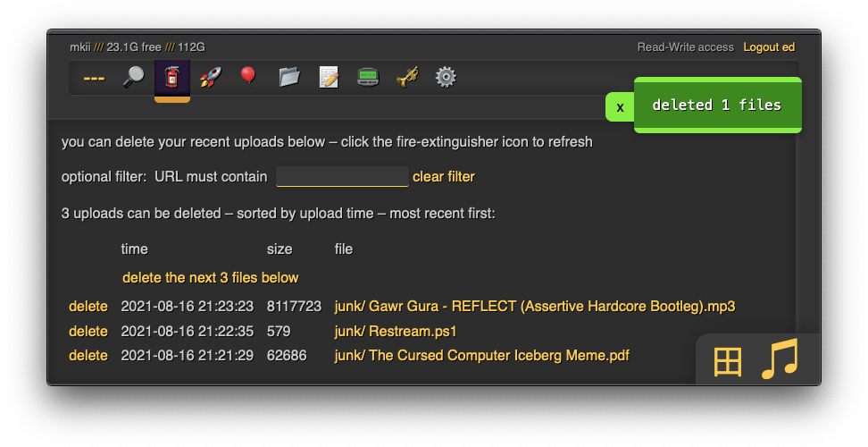Open the trumpet media player tab
868x447 pixels.
click(x=407, y=78)
